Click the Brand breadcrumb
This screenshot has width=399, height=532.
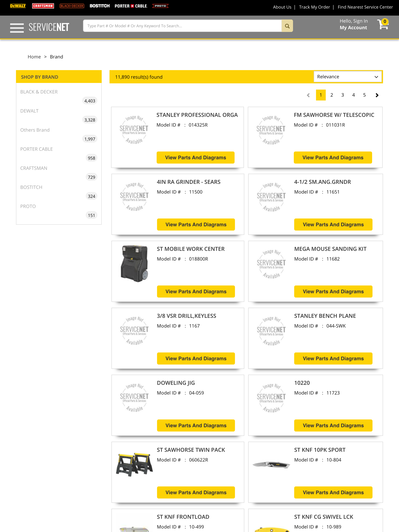(x=56, y=57)
